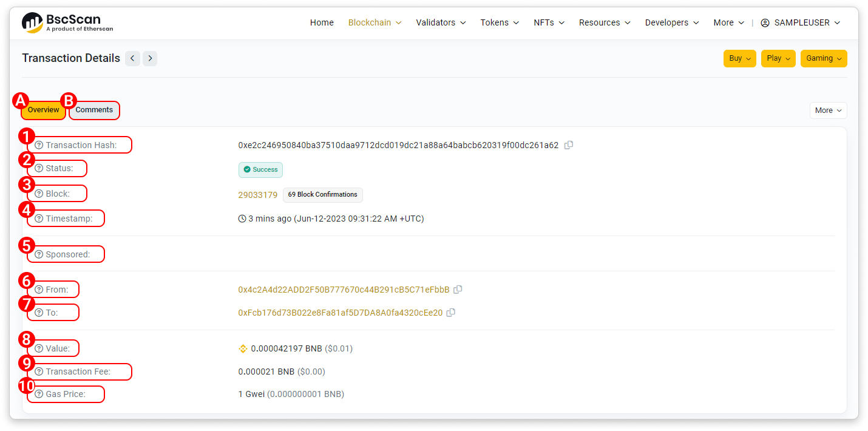The image size is (868, 431).
Task: Go to previous transaction arrow
Action: click(x=132, y=58)
